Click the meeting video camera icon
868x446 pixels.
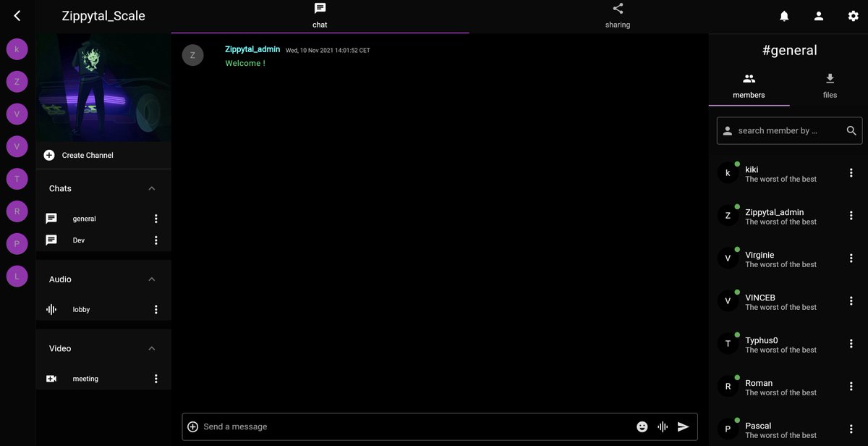[51, 379]
